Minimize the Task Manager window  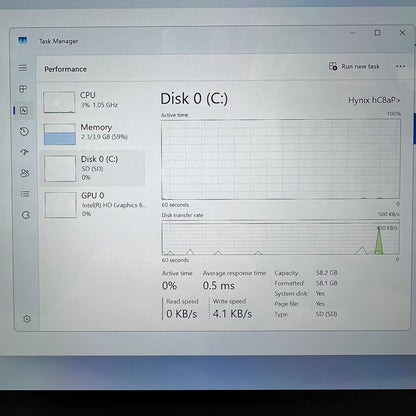coord(353,33)
